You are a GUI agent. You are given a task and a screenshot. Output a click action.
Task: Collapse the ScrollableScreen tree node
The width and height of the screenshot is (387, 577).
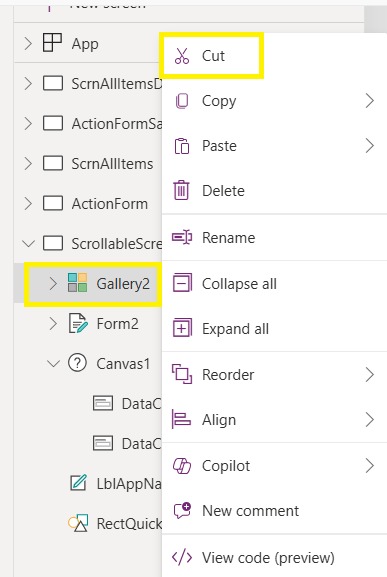point(28,243)
